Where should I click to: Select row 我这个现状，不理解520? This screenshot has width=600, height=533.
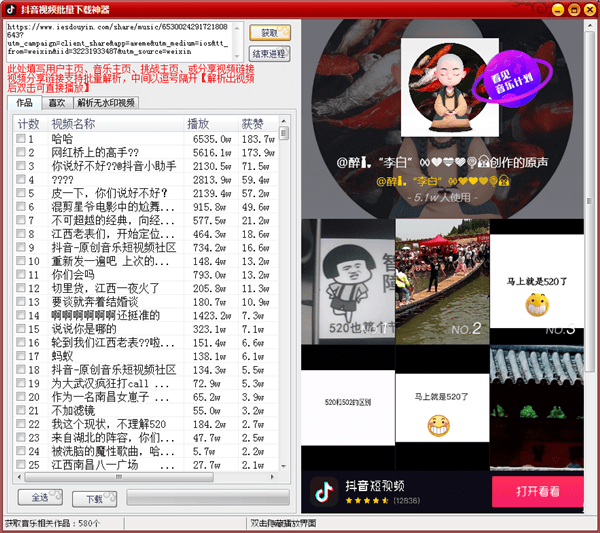point(145,424)
